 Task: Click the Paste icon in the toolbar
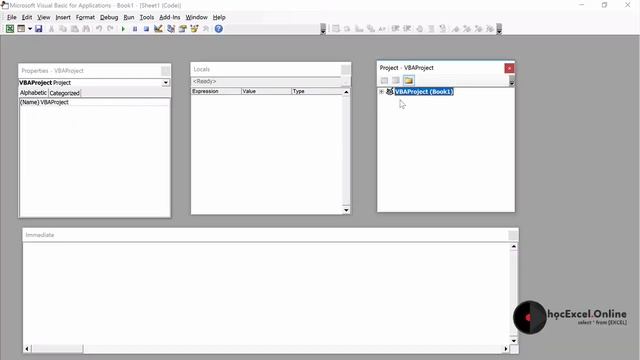(75, 29)
